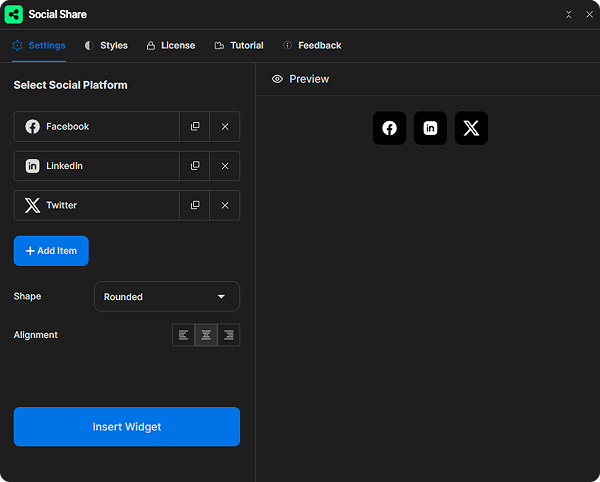
Task: Click the Alignment label
Action: click(36, 335)
